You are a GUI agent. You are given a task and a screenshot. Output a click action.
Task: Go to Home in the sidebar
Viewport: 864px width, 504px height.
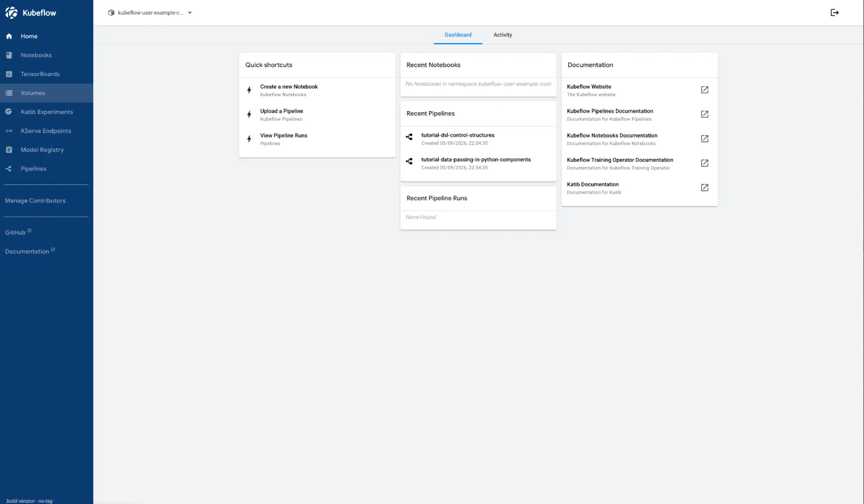pyautogui.click(x=46, y=36)
